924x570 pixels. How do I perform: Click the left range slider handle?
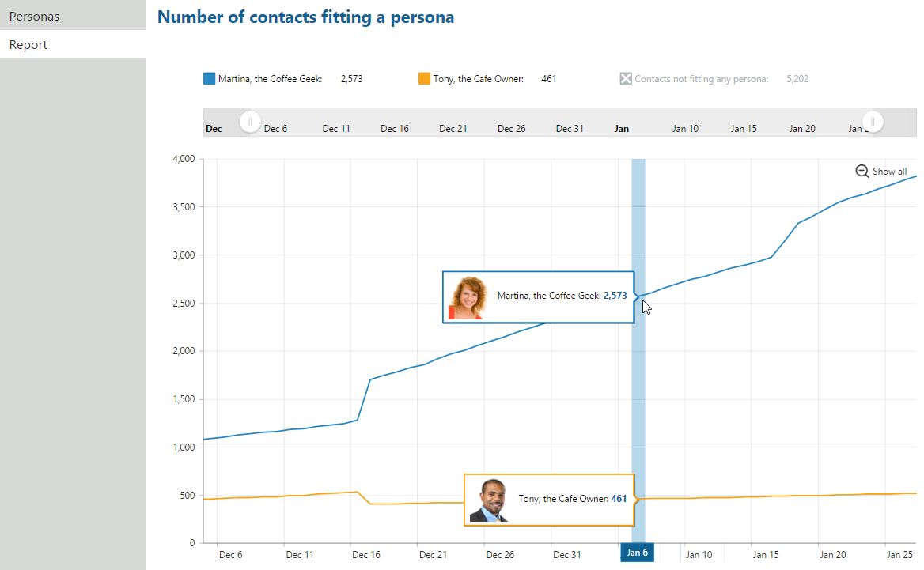click(x=249, y=122)
